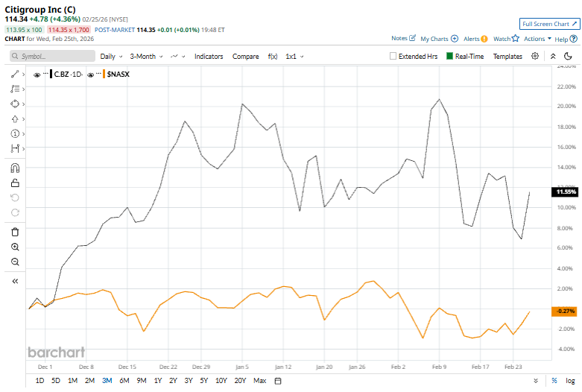Hide the $NASX comparison line
582x392 pixels.
(x=91, y=75)
